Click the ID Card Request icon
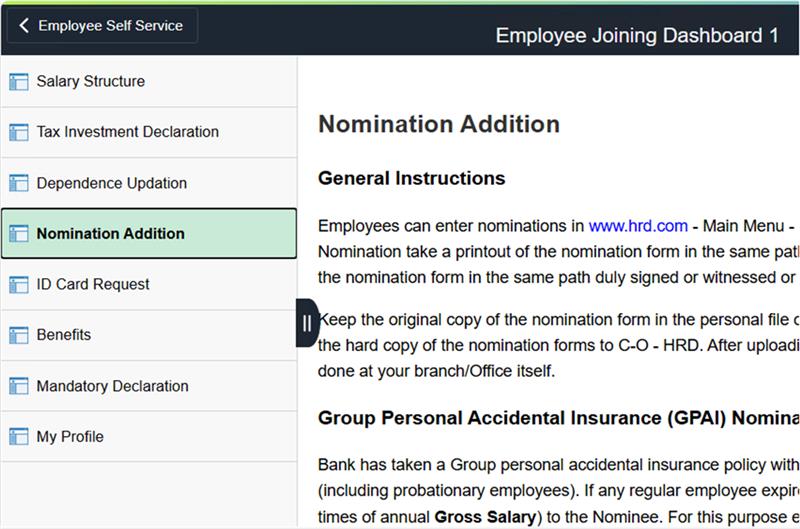The height and width of the screenshot is (529, 800). [18, 285]
